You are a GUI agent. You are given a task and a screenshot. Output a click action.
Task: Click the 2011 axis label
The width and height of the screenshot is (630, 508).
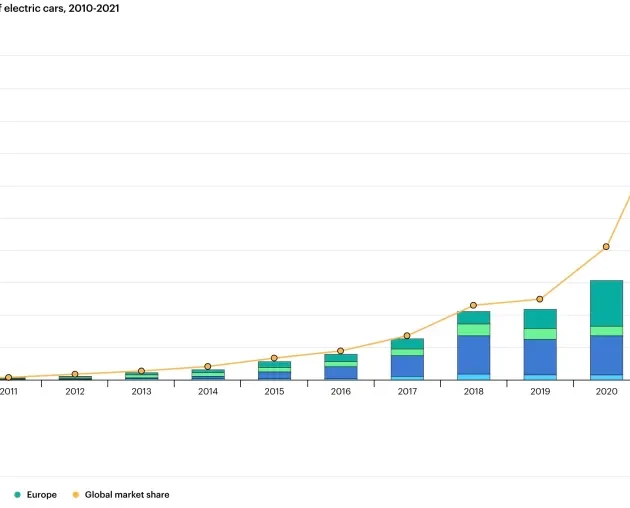8,391
